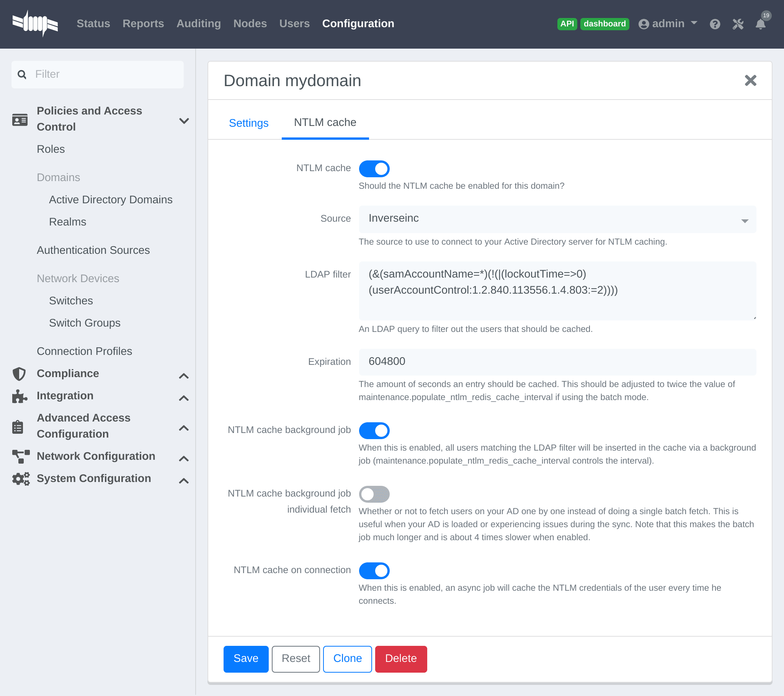Expand Network Configuration chevron
Image resolution: width=784 pixels, height=696 pixels.
point(184,459)
